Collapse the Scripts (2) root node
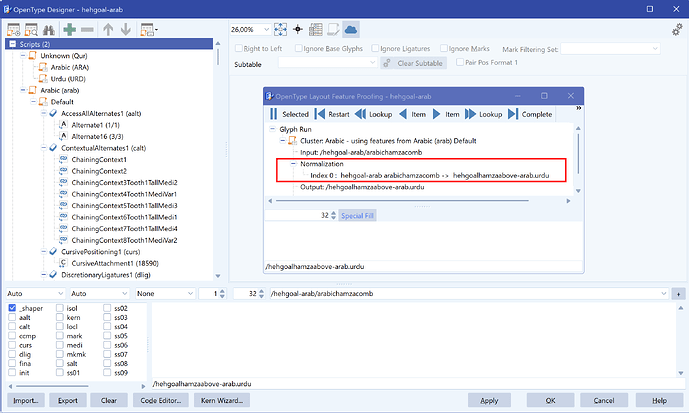This screenshot has width=689, height=413. click(x=11, y=44)
